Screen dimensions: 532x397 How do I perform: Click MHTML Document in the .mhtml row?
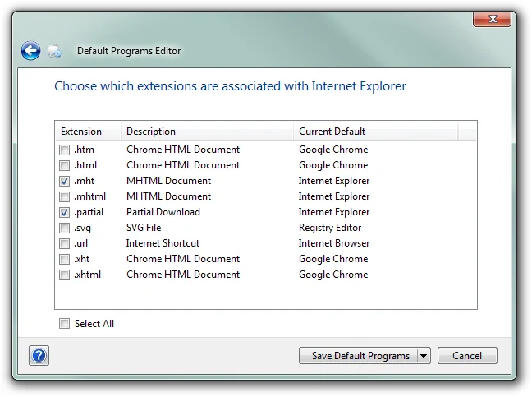point(168,196)
